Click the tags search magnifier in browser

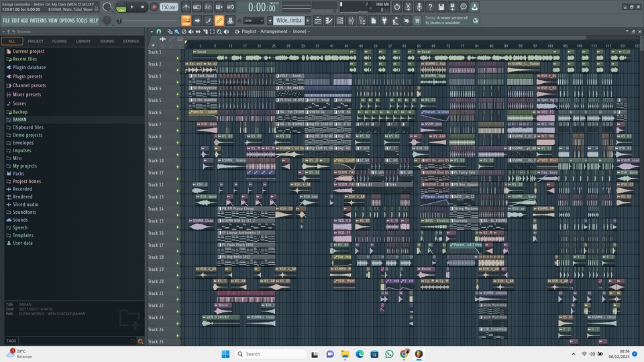[x=140, y=341]
